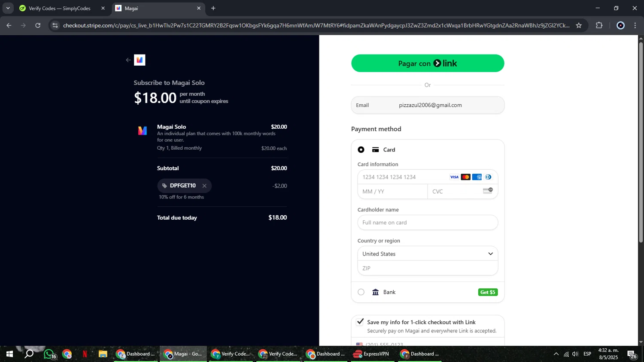Screen dimensions: 644x362
Task: Click the Visa card brand icon
Action: click(x=454, y=177)
